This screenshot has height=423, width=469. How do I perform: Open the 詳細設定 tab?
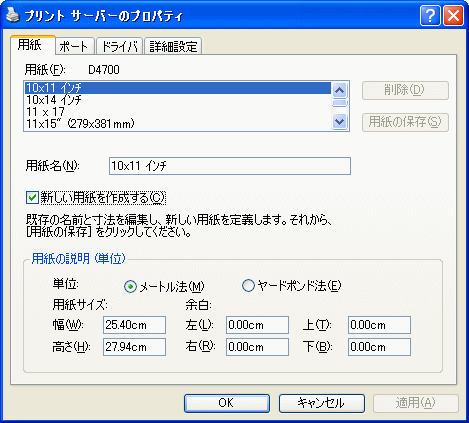[173, 47]
